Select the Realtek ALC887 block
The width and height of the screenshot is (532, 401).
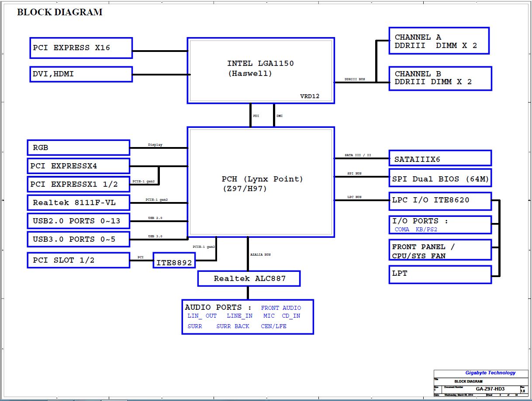(249, 278)
